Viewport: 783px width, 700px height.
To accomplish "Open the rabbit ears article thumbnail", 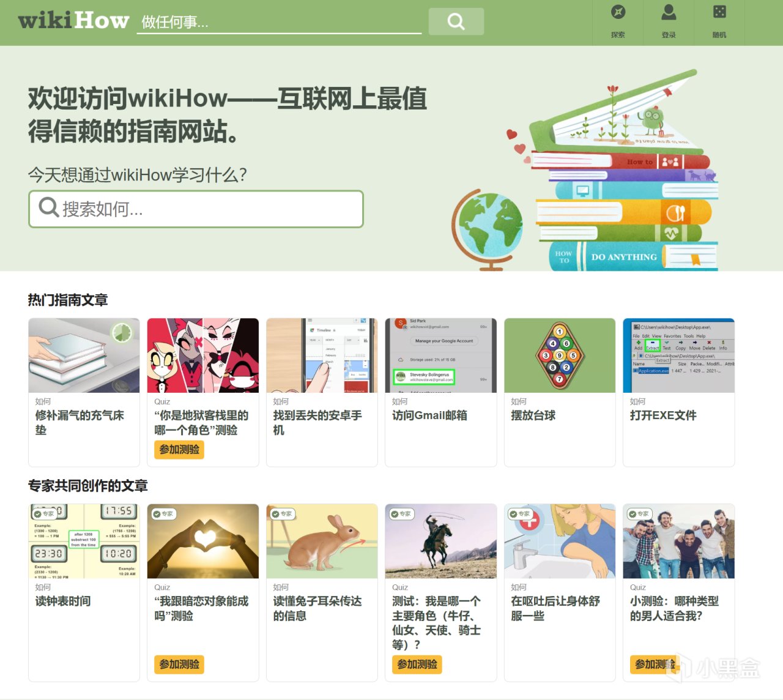I will point(322,542).
